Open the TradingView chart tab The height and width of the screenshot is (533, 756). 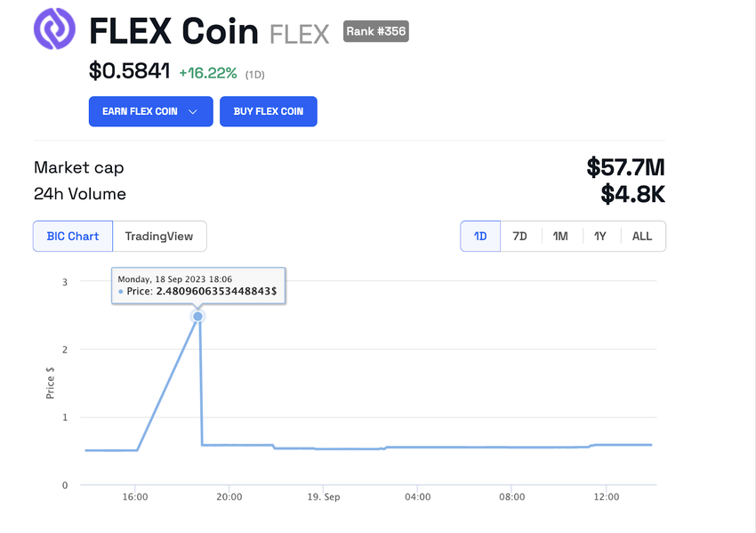pyautogui.click(x=159, y=237)
